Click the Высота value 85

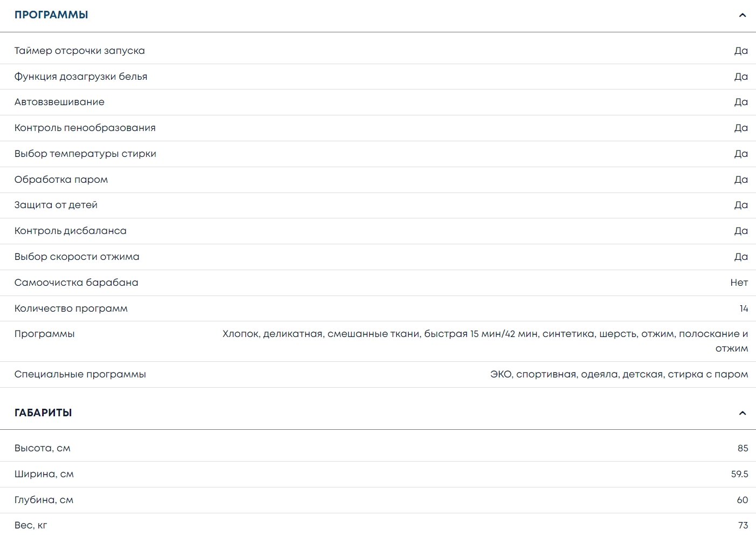pos(743,448)
